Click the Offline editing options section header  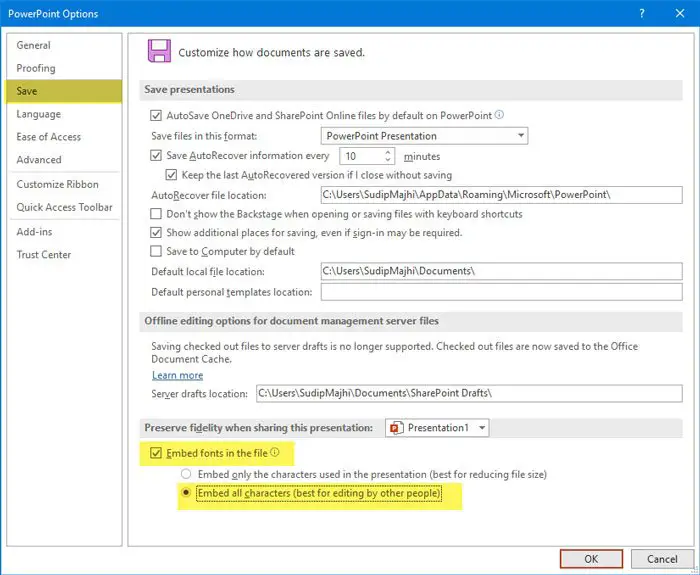point(411,321)
